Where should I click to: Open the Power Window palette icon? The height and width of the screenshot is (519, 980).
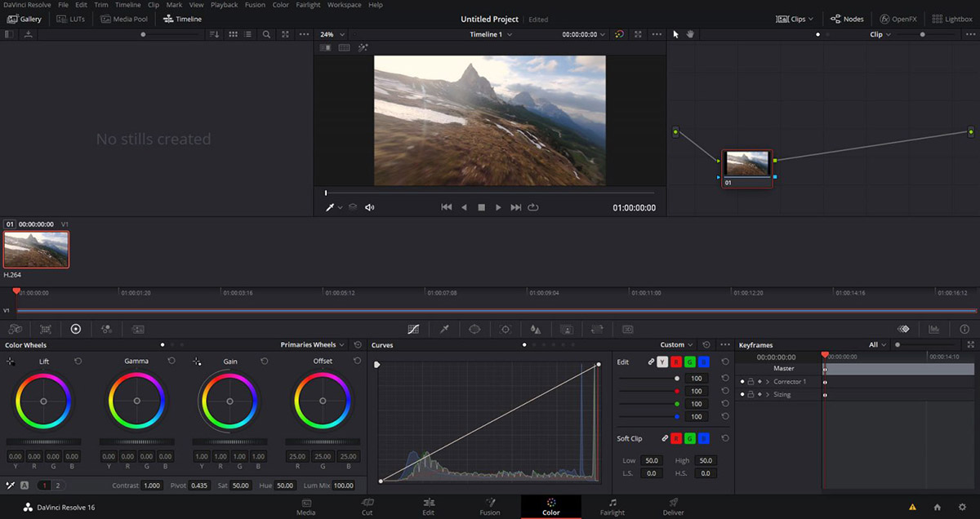click(x=474, y=329)
